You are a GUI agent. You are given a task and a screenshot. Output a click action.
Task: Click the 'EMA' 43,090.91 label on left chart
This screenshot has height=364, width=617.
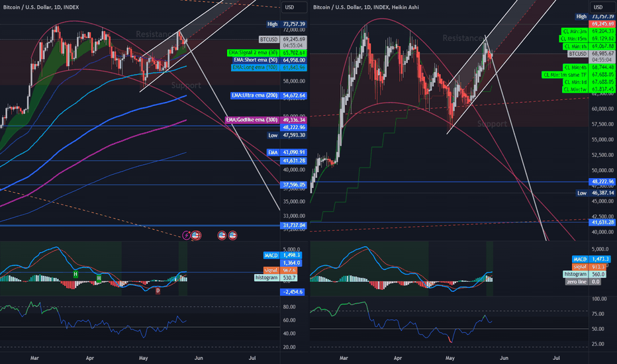[287, 152]
